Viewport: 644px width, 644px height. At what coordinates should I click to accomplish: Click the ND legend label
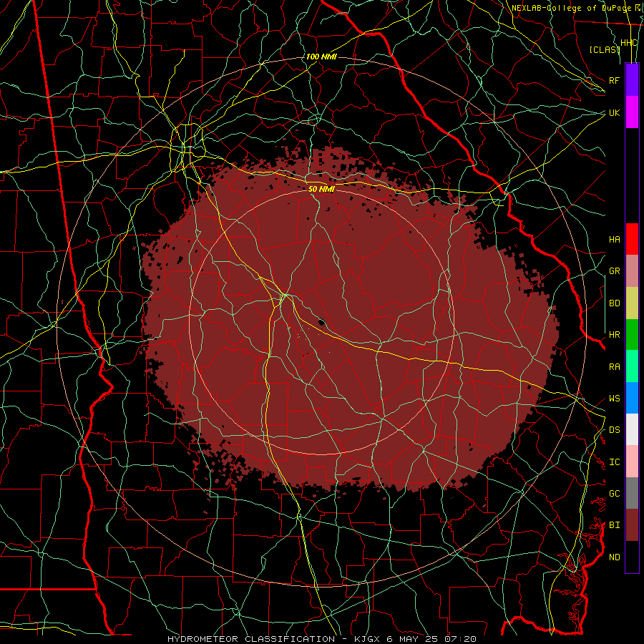614,557
